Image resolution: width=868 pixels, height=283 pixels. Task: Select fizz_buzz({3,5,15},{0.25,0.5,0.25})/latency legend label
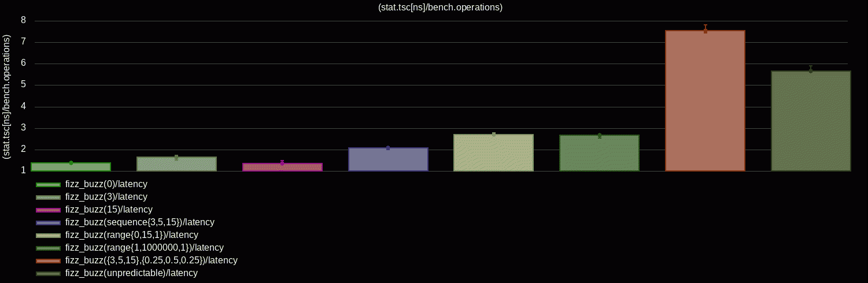(152, 260)
